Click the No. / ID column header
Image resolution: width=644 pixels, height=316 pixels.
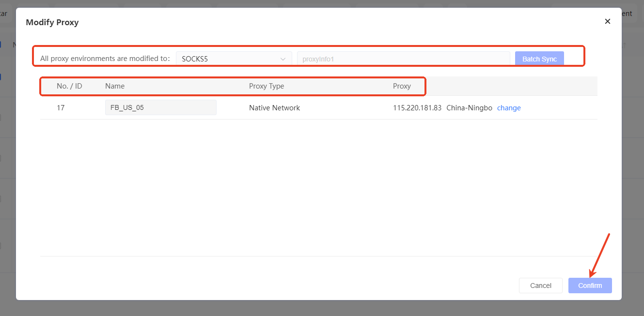69,86
